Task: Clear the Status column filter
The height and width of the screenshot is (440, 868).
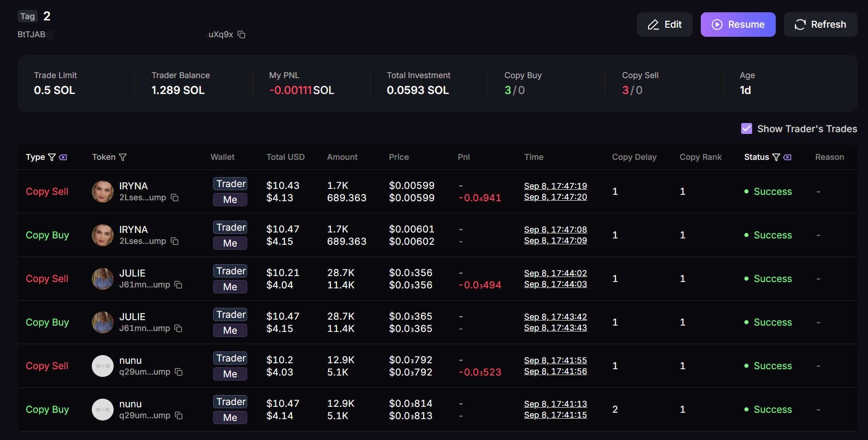Action: 788,157
